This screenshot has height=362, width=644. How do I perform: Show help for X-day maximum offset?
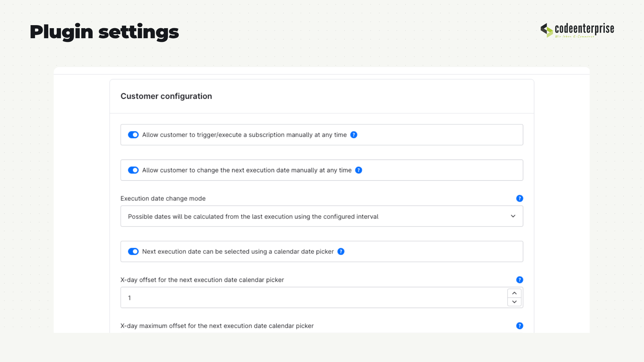520,326
